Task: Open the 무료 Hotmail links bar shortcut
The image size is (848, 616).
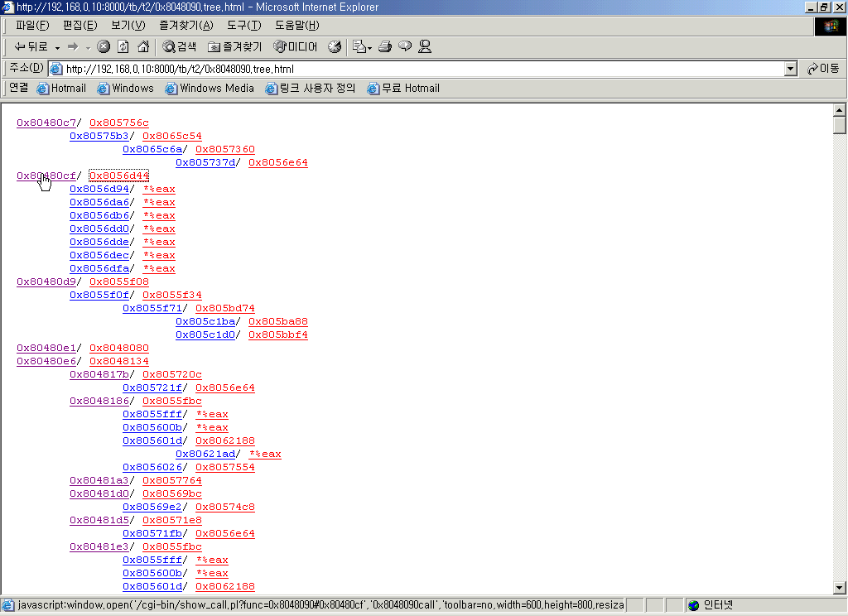Action: tap(403, 88)
